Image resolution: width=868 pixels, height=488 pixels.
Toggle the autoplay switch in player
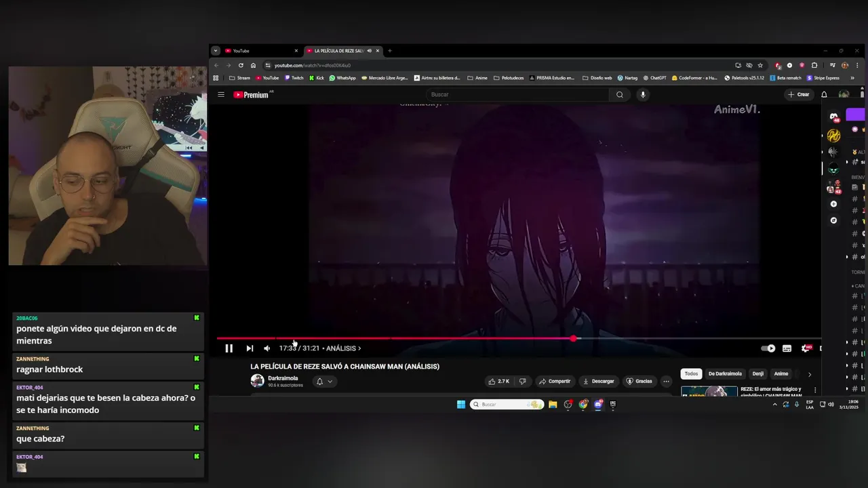pyautogui.click(x=768, y=348)
